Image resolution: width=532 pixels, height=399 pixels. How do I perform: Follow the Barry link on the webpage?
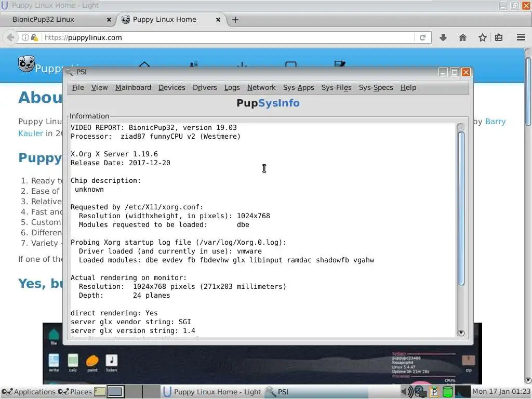[495, 122]
